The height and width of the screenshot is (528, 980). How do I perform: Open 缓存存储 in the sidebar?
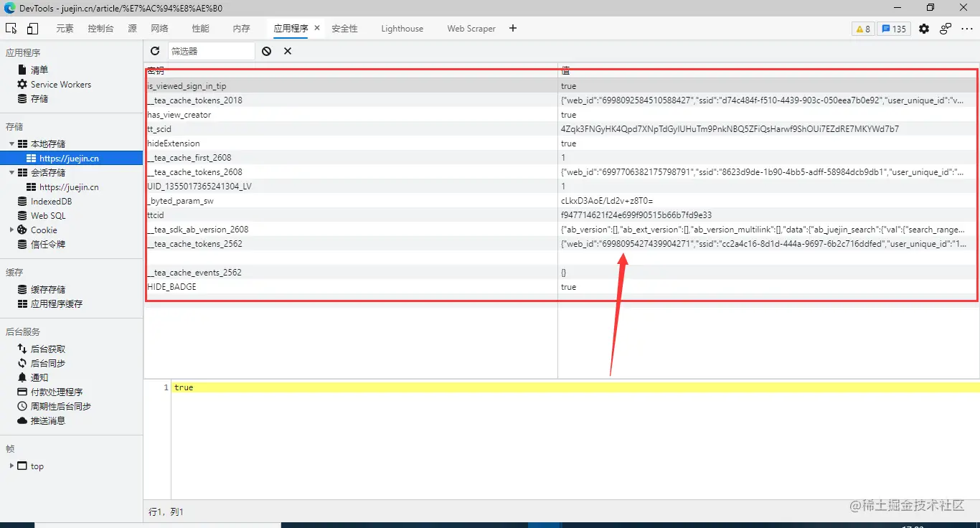click(48, 290)
